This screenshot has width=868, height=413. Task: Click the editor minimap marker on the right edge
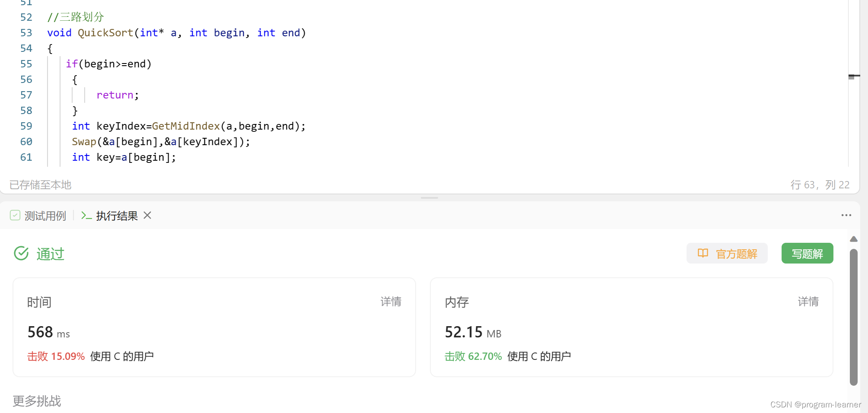click(x=854, y=76)
